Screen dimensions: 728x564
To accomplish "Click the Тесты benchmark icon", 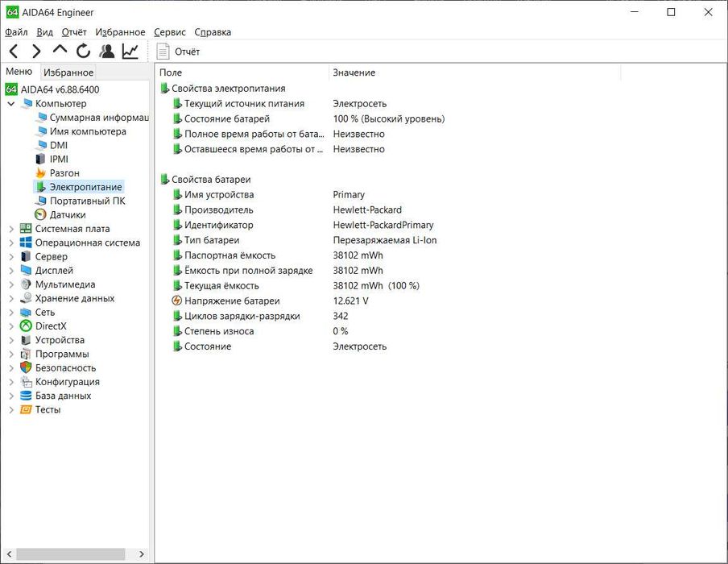I will (26, 410).
